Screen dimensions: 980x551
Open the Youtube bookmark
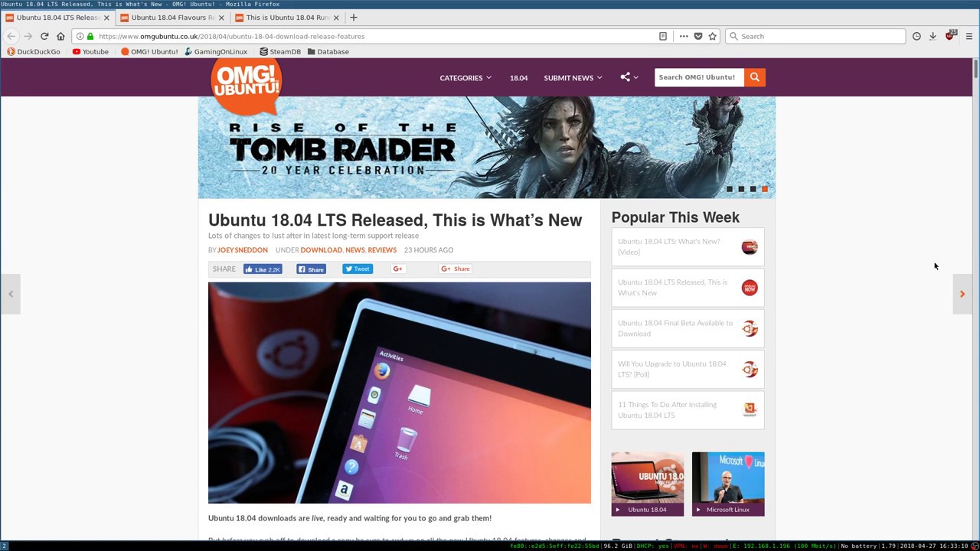pos(90,51)
